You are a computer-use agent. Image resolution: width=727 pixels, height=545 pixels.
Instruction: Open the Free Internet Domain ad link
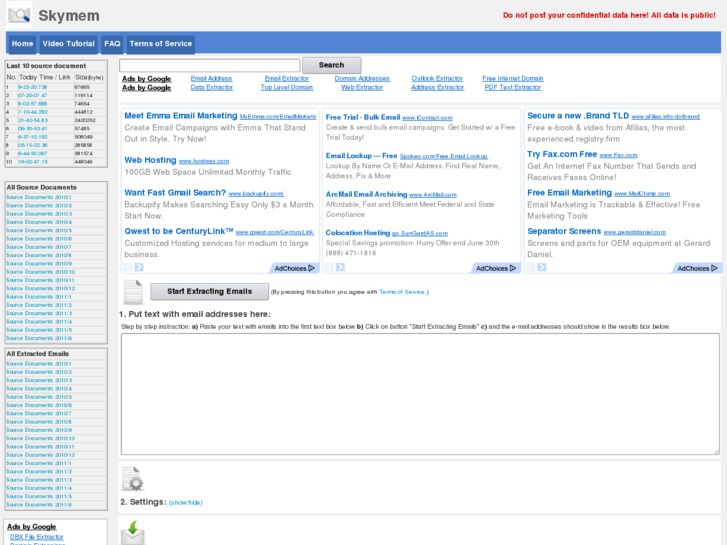[x=513, y=78]
